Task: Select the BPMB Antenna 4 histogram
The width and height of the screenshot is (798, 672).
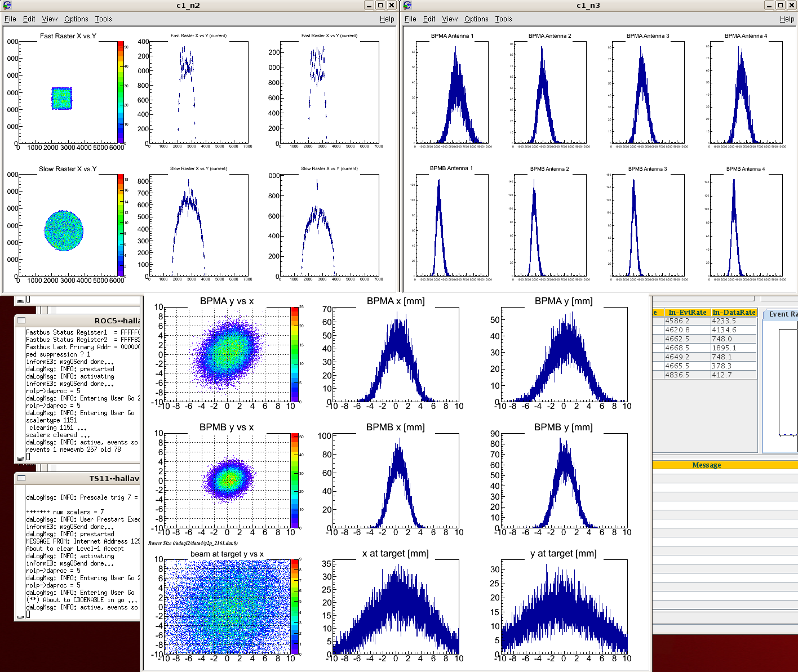Action: 746,225
